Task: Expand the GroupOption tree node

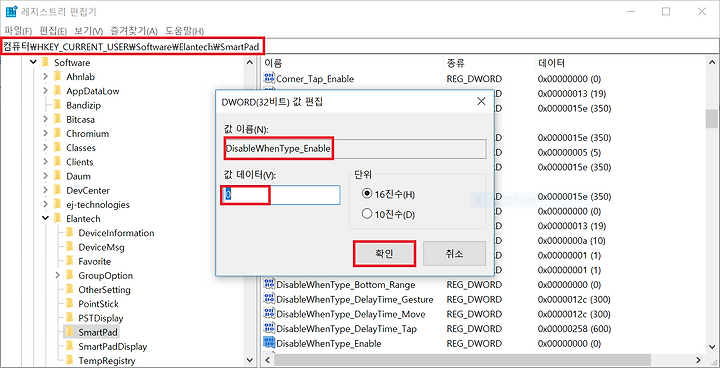Action: click(x=58, y=276)
